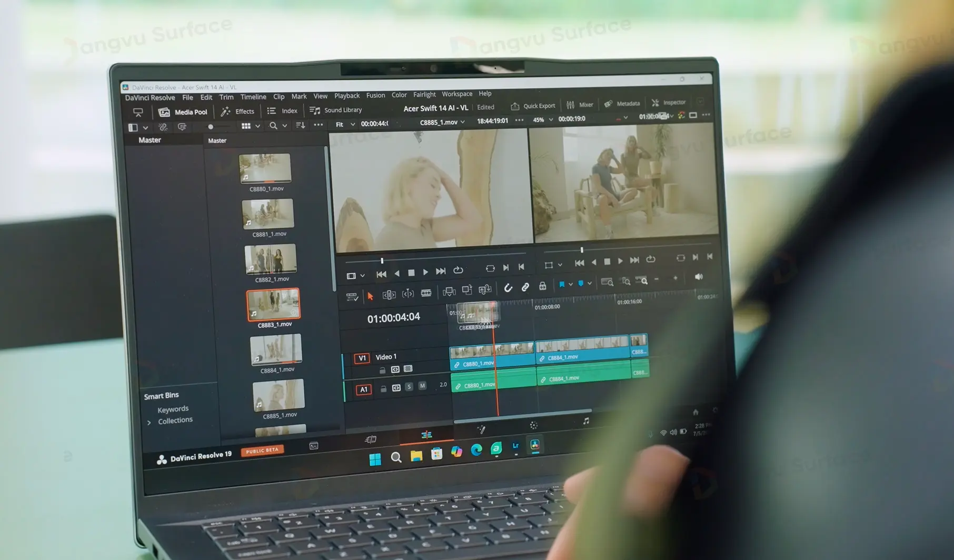This screenshot has width=954, height=560.
Task: Open the Timeline View Options icon
Action: pos(352,297)
